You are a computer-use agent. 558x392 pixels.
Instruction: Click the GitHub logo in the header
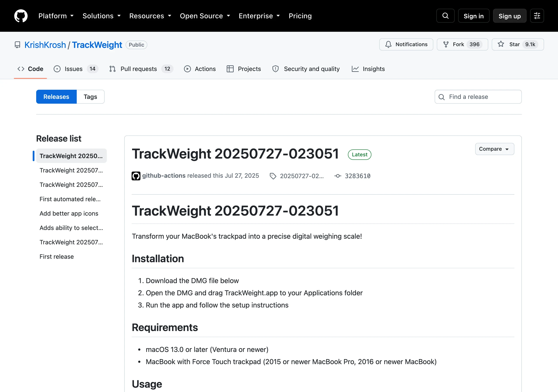tap(21, 16)
